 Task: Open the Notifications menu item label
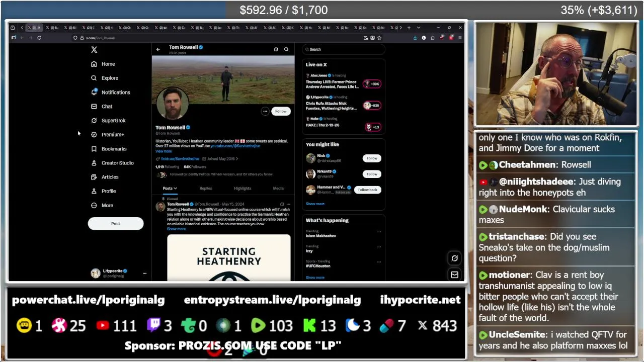coord(116,93)
